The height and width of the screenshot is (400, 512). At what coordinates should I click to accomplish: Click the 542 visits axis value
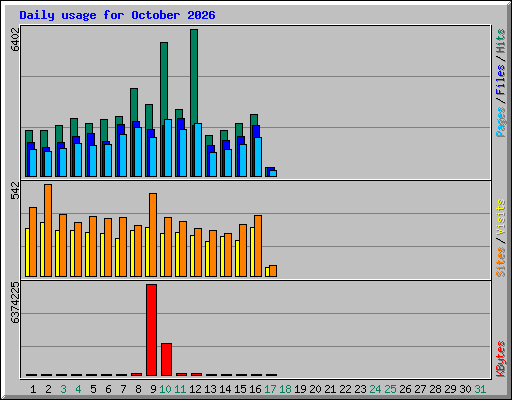coord(15,191)
